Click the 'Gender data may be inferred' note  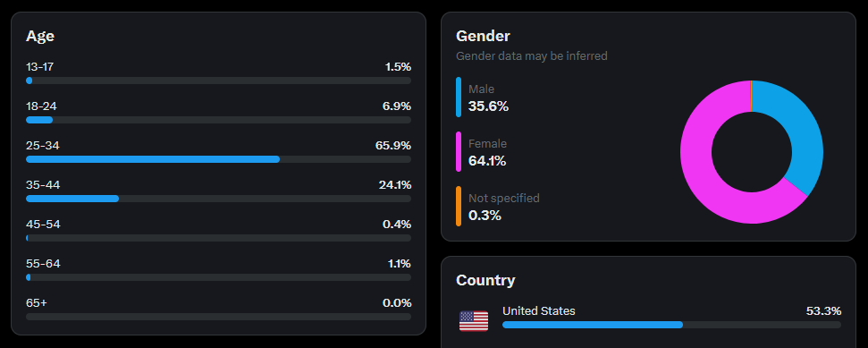(x=531, y=56)
